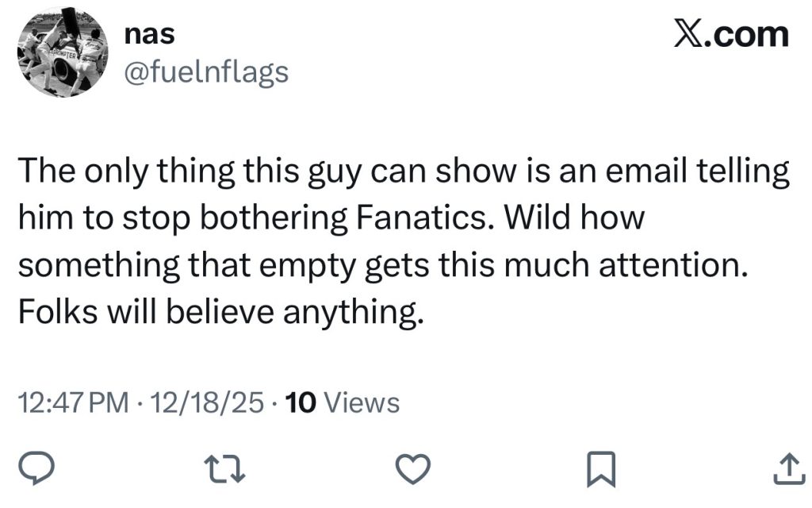This screenshot has width=812, height=508.
Task: Click the tweet's first line of text
Action: pos(404,172)
